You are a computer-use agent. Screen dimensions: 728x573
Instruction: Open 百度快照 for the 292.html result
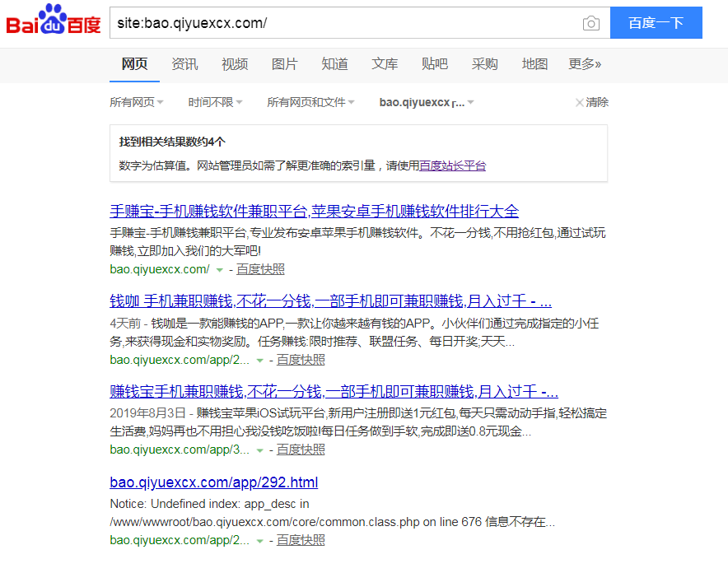pos(301,540)
